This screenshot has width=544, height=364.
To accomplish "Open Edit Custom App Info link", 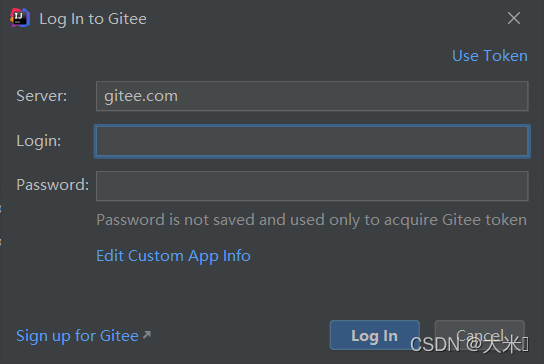I will click(x=173, y=256).
